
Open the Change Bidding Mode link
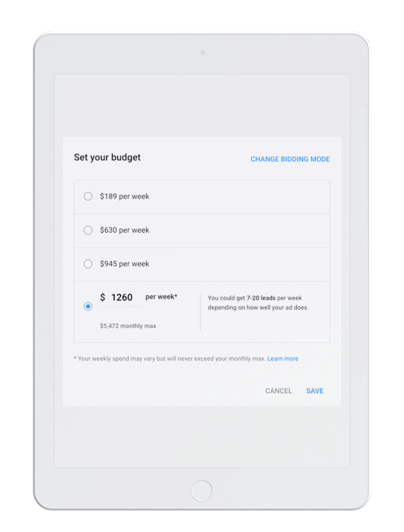point(290,159)
